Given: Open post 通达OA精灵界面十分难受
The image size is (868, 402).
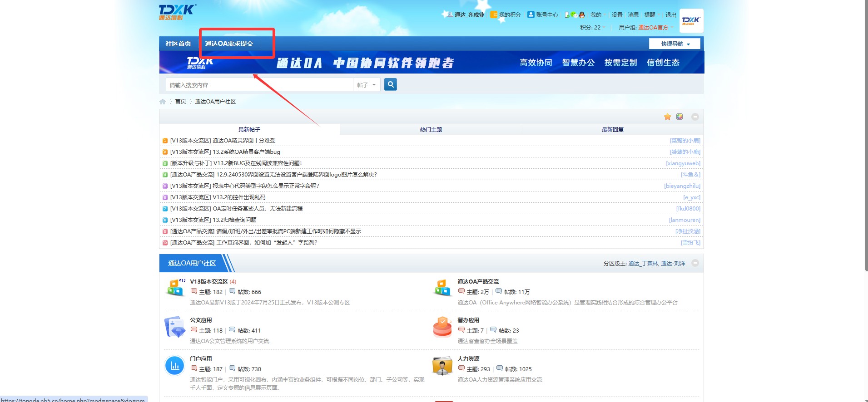Looking at the screenshot, I should 244,141.
